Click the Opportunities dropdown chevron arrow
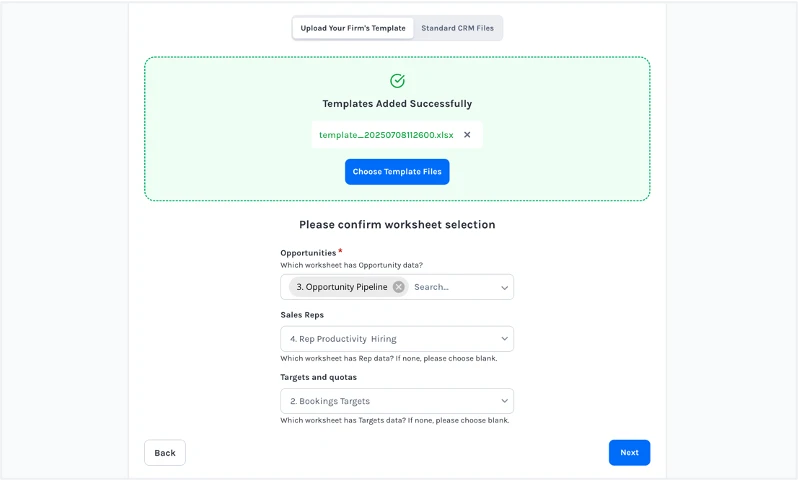The image size is (798, 480). point(504,288)
